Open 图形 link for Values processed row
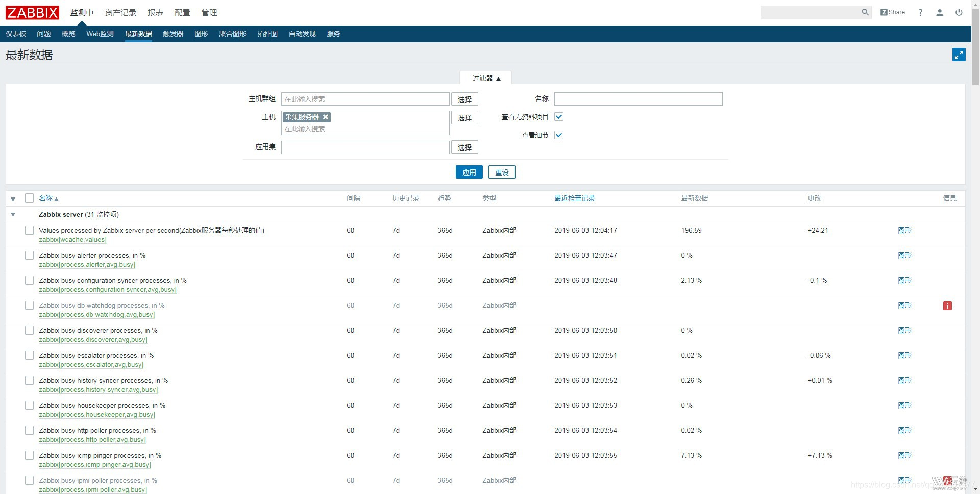 click(904, 230)
